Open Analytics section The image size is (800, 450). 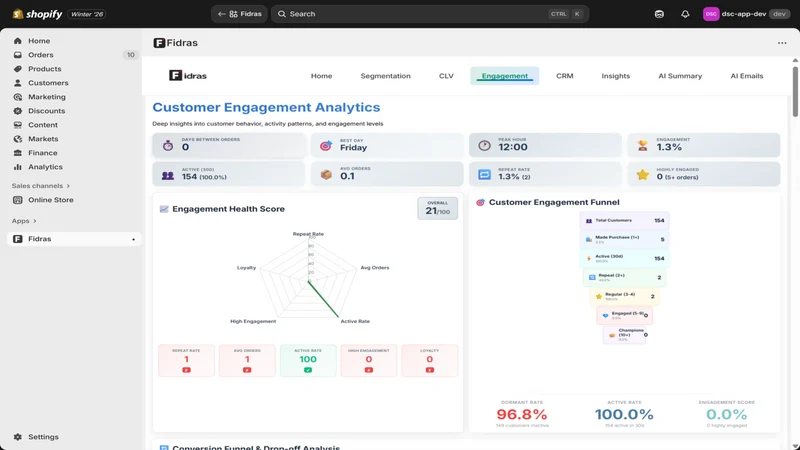45,167
